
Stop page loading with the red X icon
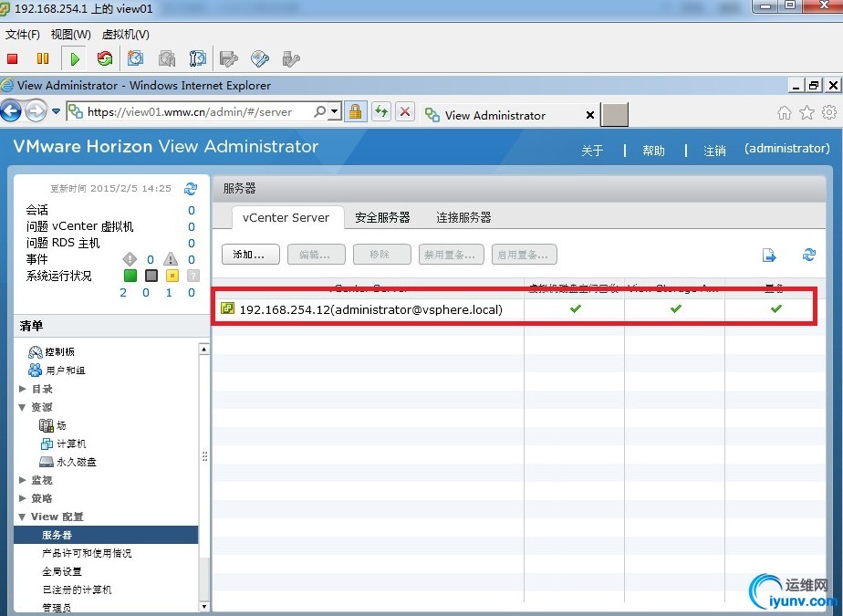click(405, 111)
